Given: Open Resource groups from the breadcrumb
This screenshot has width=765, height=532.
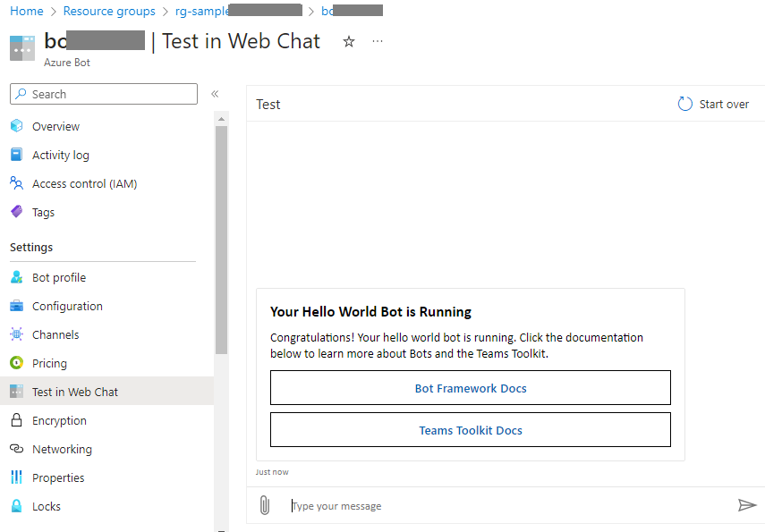Looking at the screenshot, I should point(109,11).
